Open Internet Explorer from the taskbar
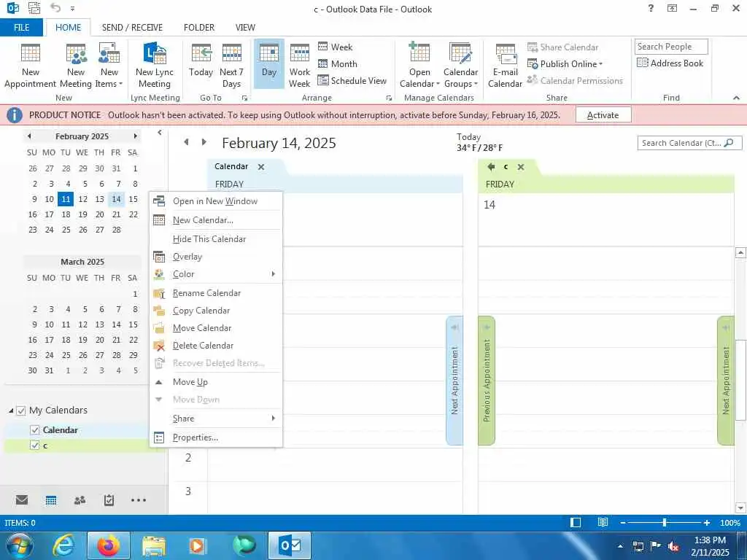Screen dimensions: 747x560 [63, 545]
